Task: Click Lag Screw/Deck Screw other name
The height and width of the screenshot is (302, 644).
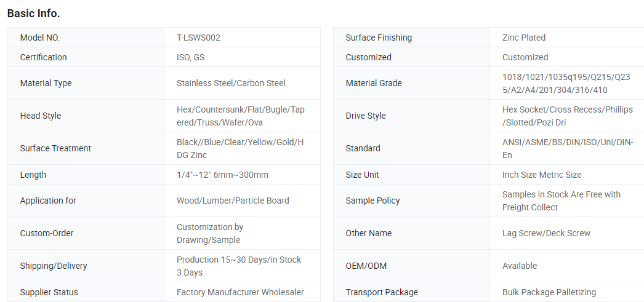Action: coord(546,233)
